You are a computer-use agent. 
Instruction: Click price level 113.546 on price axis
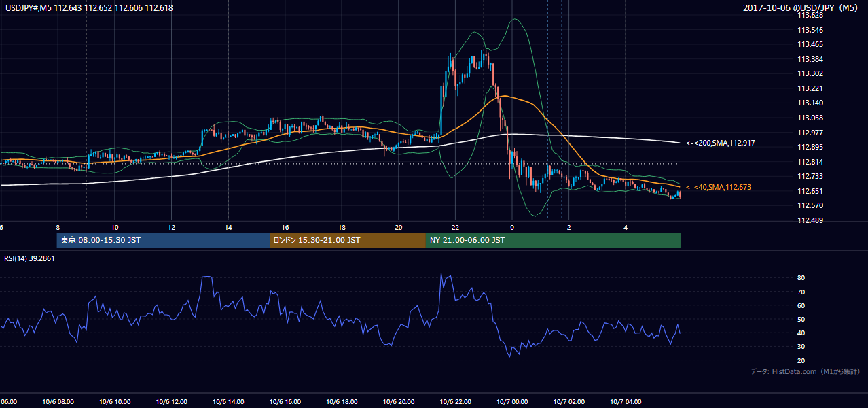(x=810, y=30)
